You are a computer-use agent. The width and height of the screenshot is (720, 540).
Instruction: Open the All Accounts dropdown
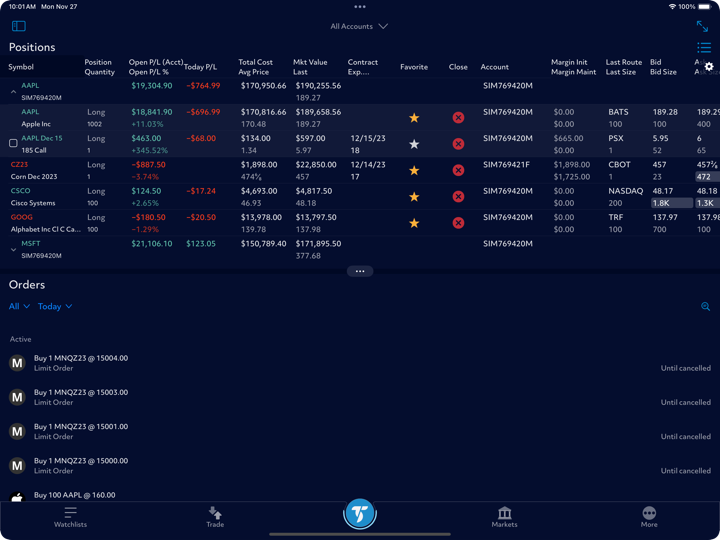(x=359, y=26)
